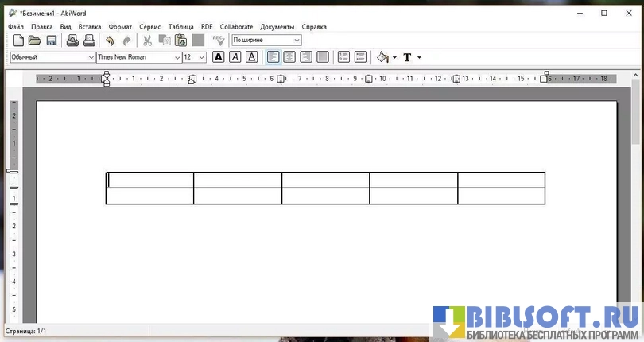Image resolution: width=644 pixels, height=342 pixels.
Task: Click the Undo arrow icon
Action: click(x=110, y=41)
